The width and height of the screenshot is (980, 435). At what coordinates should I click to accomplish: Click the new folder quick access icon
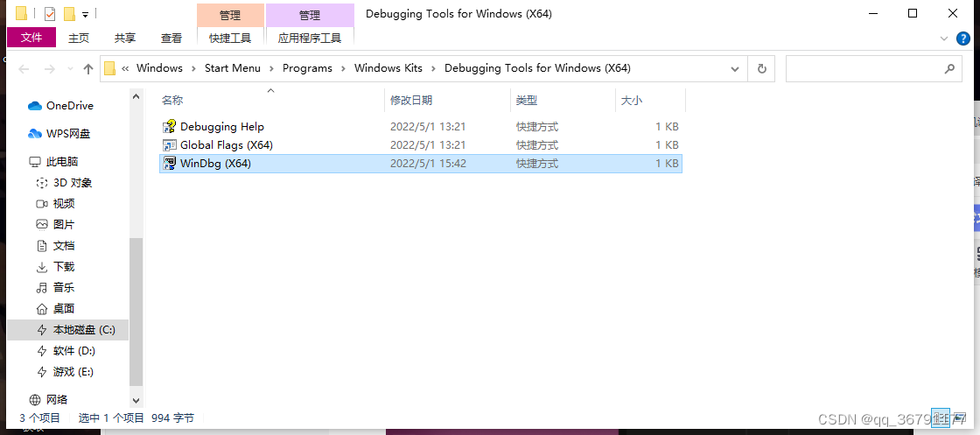pos(69,13)
